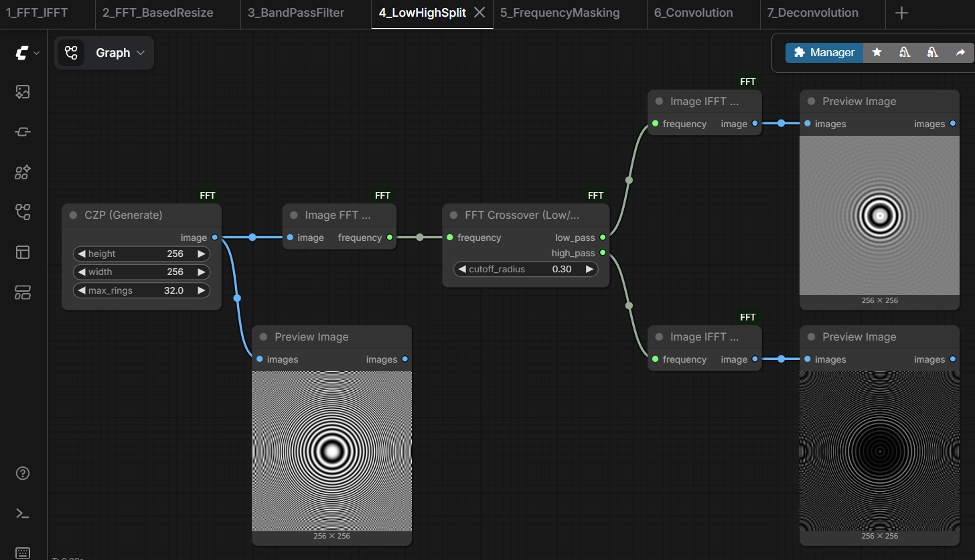Increase max_rings with right arrow

pyautogui.click(x=201, y=290)
